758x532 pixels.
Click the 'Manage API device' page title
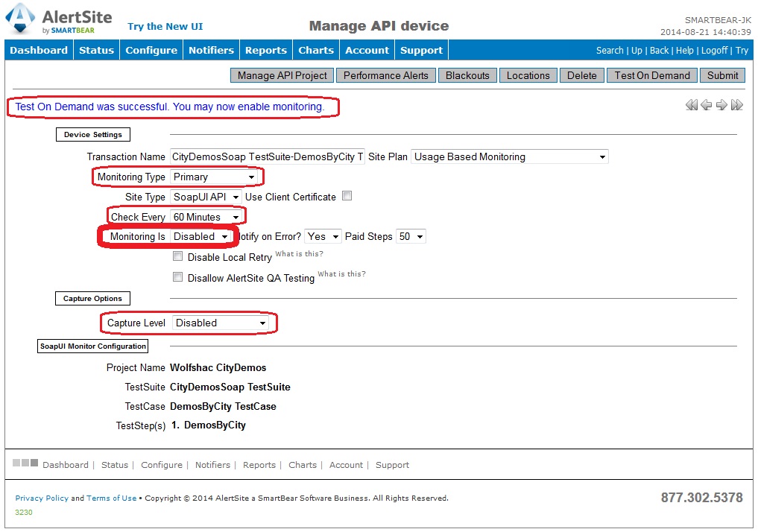(379, 25)
